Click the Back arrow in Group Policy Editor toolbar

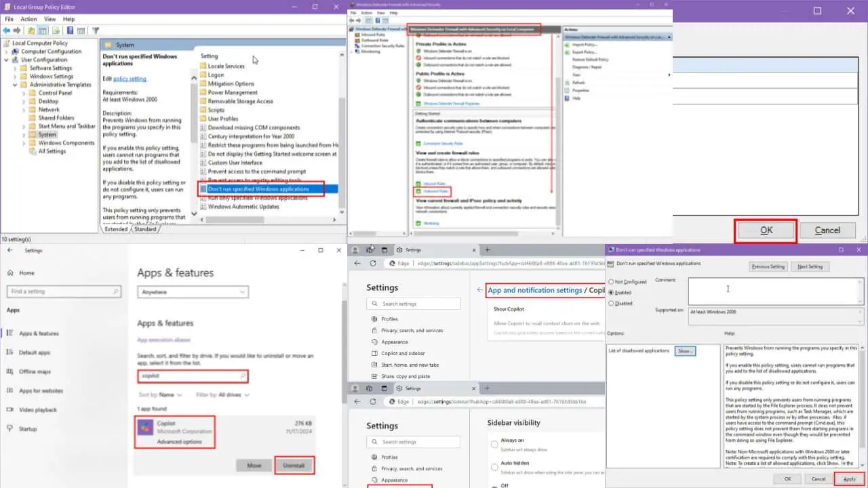[8, 30]
